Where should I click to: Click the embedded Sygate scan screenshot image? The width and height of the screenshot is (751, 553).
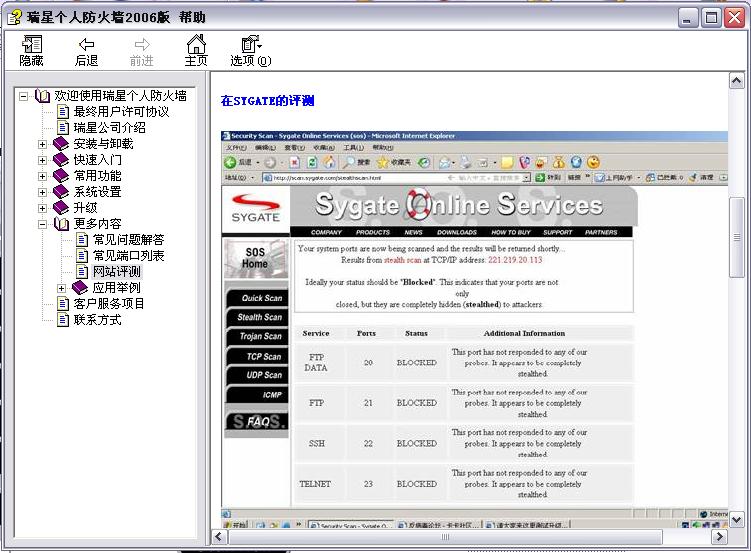tap(474, 330)
